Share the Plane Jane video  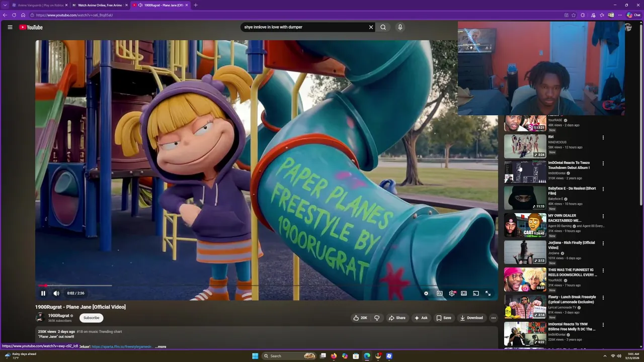click(397, 318)
